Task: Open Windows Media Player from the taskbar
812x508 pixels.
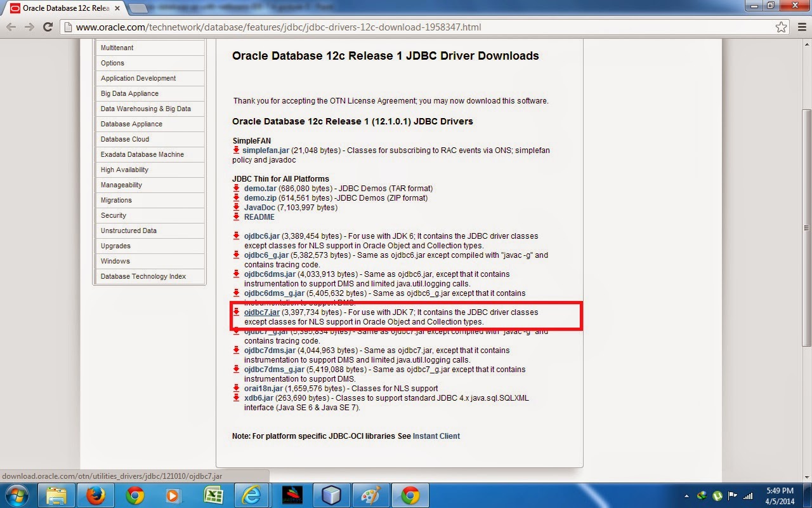Action: click(174, 495)
